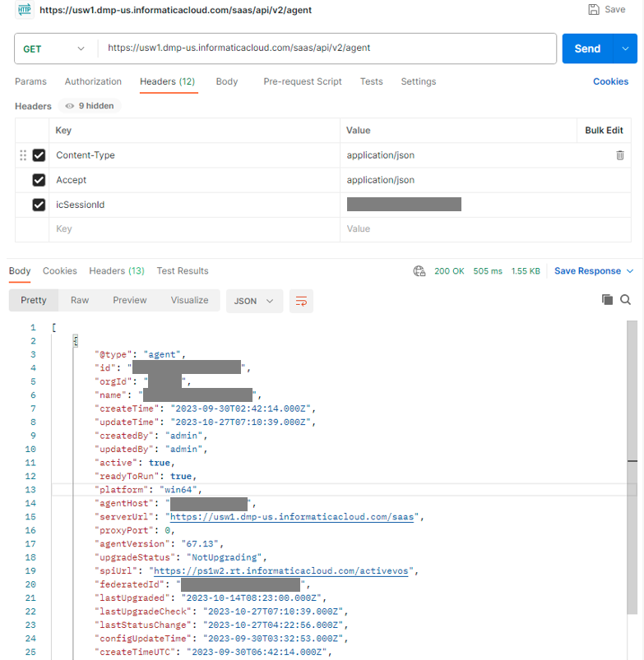Click the HTTP request badge icon top left
The width and height of the screenshot is (644, 660).
pos(23,11)
